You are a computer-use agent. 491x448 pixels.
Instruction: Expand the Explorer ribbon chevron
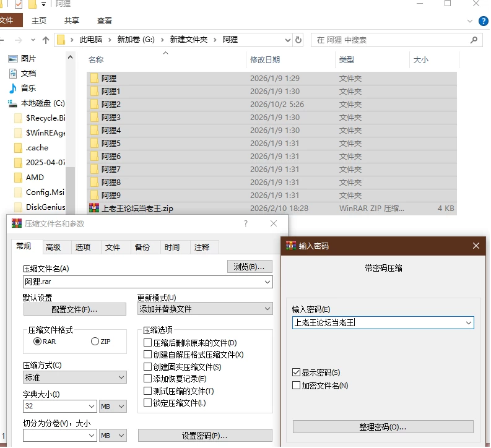tap(470, 21)
